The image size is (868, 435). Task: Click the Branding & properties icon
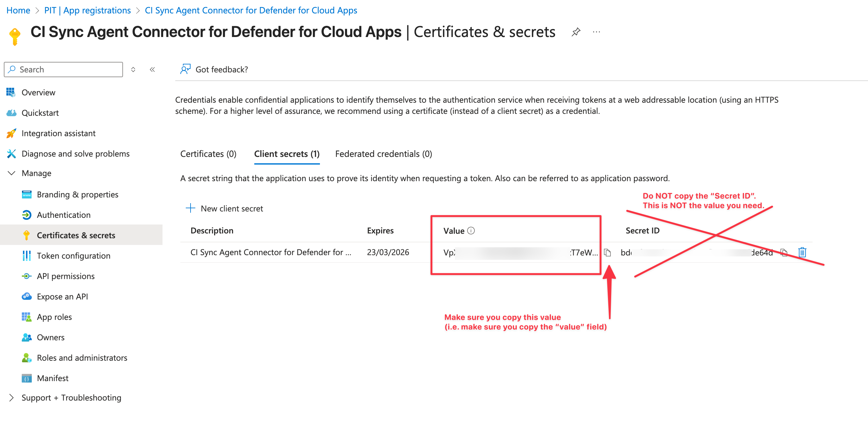coord(27,195)
